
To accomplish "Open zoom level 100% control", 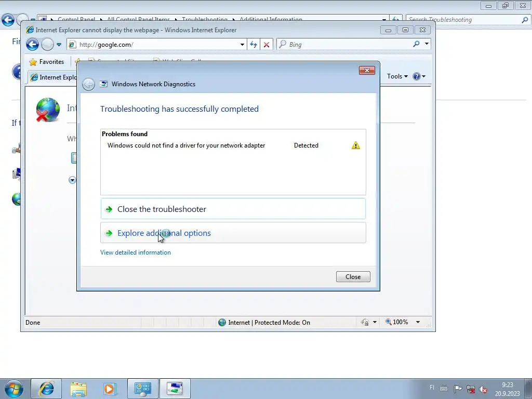I will click(x=397, y=322).
